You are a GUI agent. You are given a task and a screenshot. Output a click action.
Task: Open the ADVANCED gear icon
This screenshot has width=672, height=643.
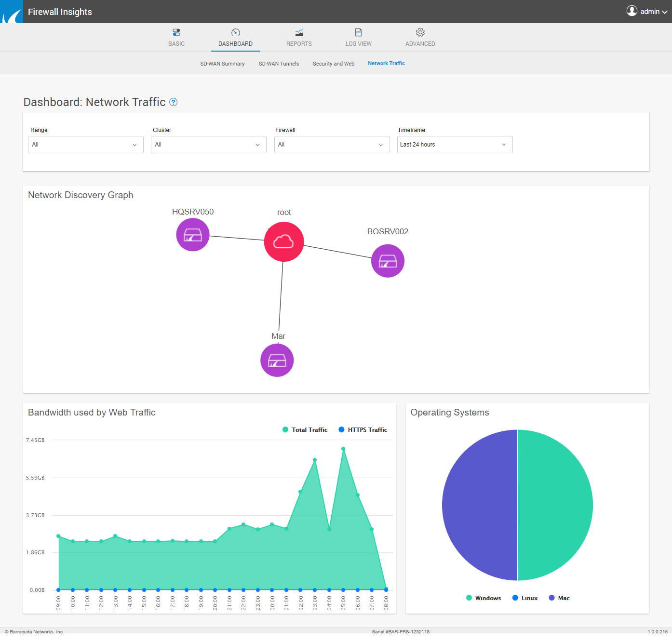point(420,32)
